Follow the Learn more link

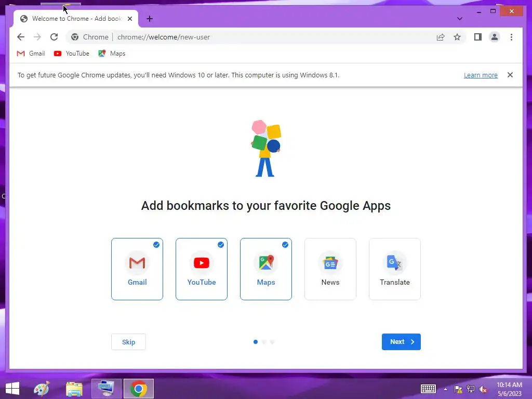click(481, 75)
